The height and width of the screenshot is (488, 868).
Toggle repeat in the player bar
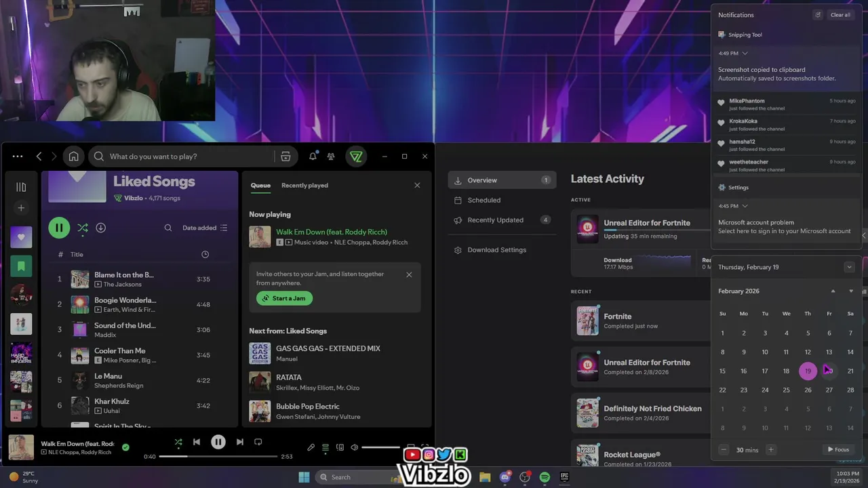tap(258, 442)
